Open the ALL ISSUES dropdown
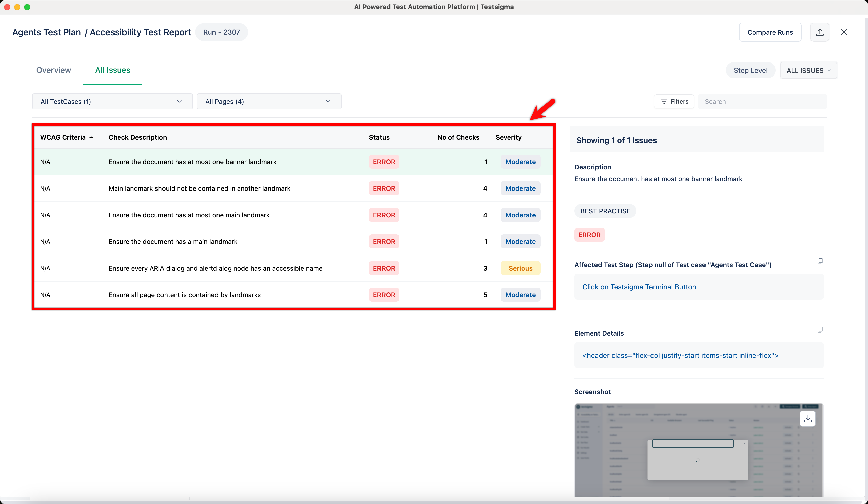 coord(808,70)
